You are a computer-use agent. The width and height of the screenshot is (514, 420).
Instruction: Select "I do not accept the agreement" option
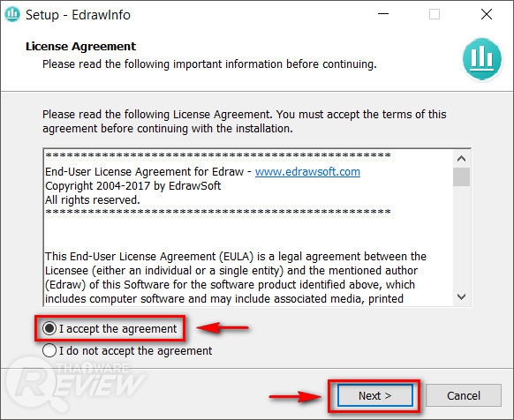49,350
